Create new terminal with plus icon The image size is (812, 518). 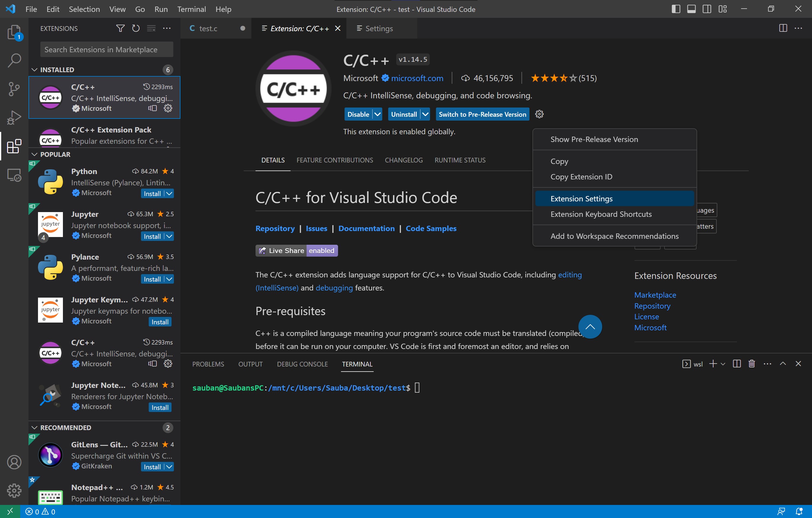pos(713,364)
